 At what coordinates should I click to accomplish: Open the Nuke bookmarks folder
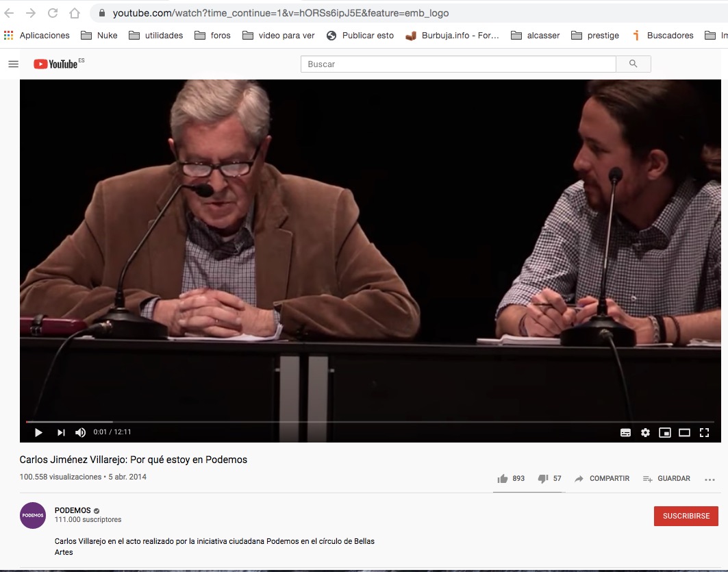tap(99, 36)
